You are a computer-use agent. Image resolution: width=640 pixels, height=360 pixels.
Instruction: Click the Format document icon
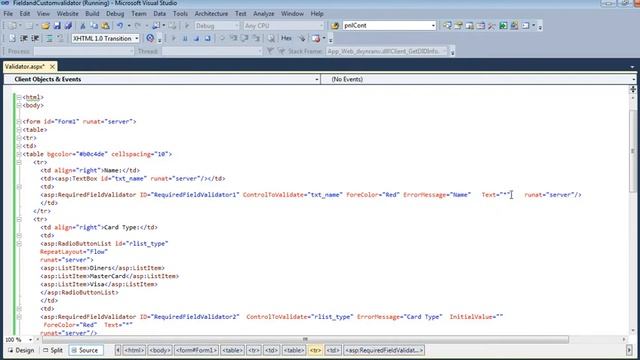coord(12,38)
